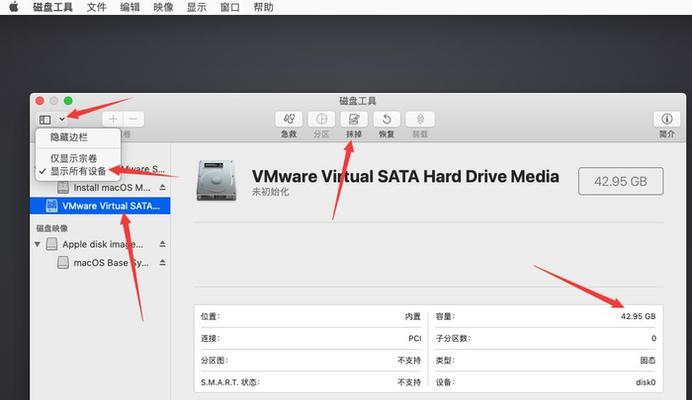The height and width of the screenshot is (400, 692).
Task: Open the 磁盘工具 application menu
Action: coord(53,8)
